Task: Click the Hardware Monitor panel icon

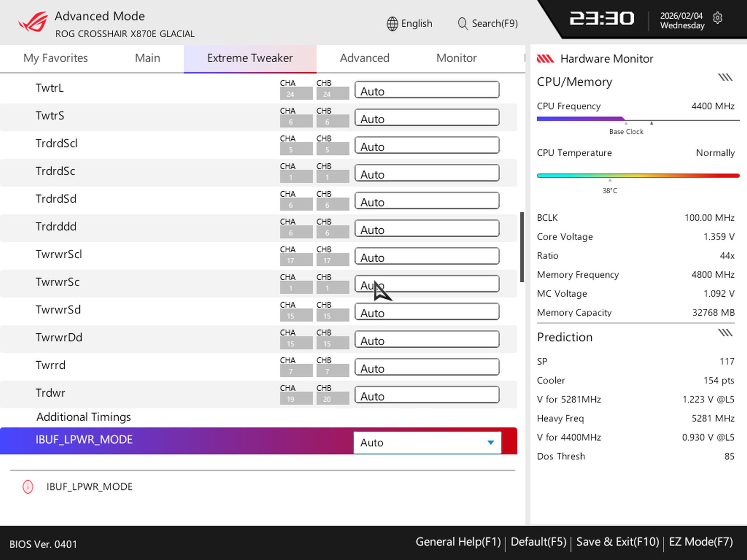Action: click(546, 58)
